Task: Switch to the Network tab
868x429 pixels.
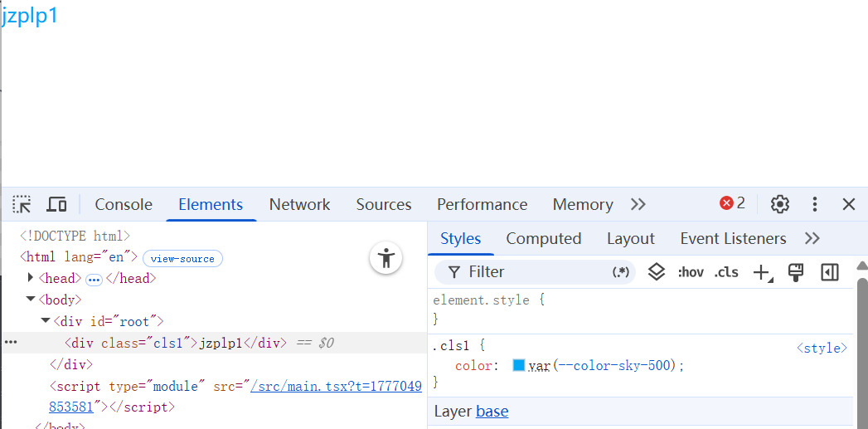Action: [x=299, y=204]
